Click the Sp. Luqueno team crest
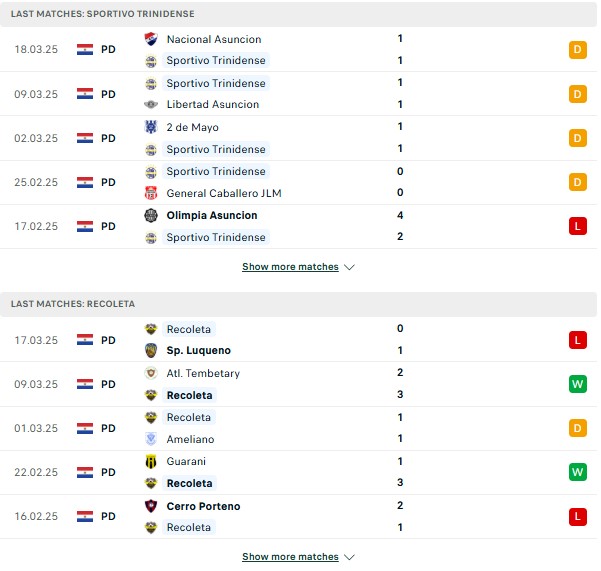The height and width of the screenshot is (571, 601). pyautogui.click(x=151, y=350)
